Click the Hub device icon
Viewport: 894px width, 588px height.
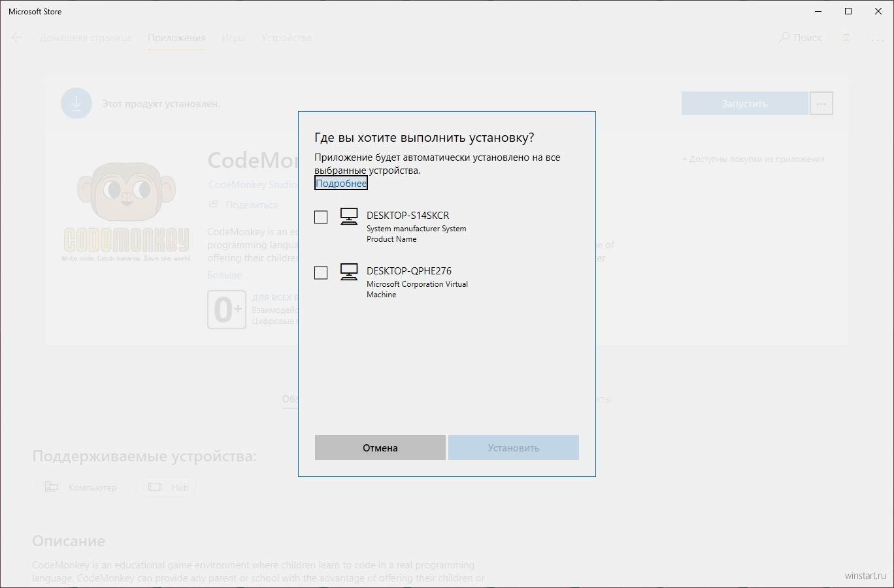[x=155, y=487]
